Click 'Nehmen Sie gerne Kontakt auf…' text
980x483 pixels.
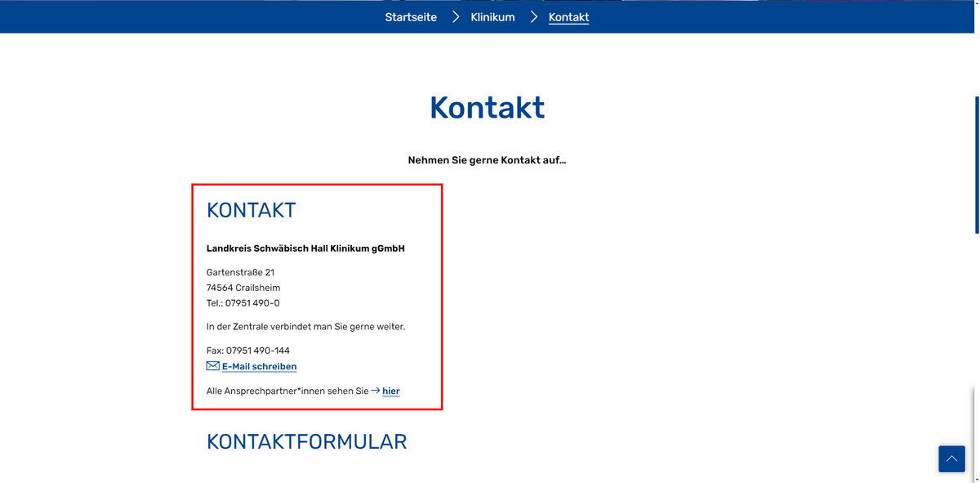pos(487,160)
